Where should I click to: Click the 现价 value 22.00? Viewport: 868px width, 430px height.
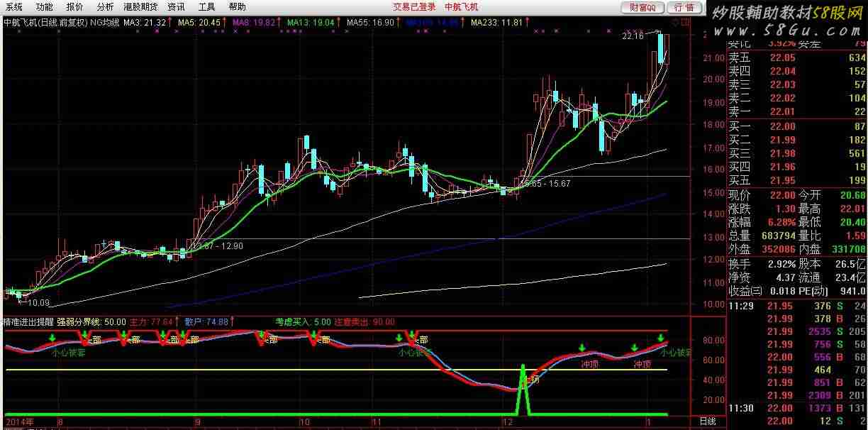coord(783,195)
